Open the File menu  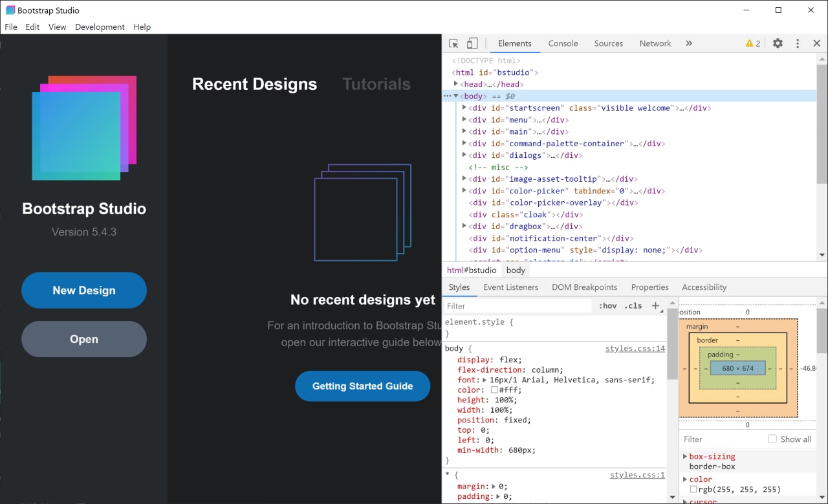pyautogui.click(x=11, y=27)
